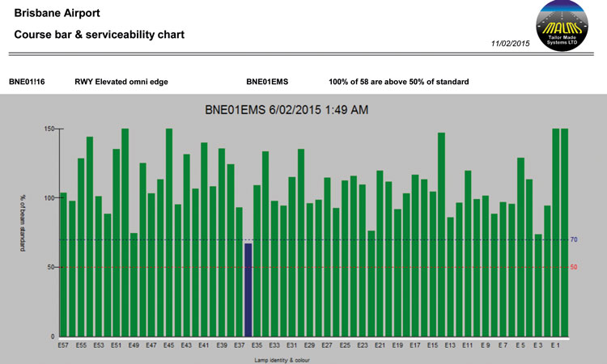The image size is (607, 364).
Task: Click the green bar above the E31 label
Action: [x=292, y=257]
